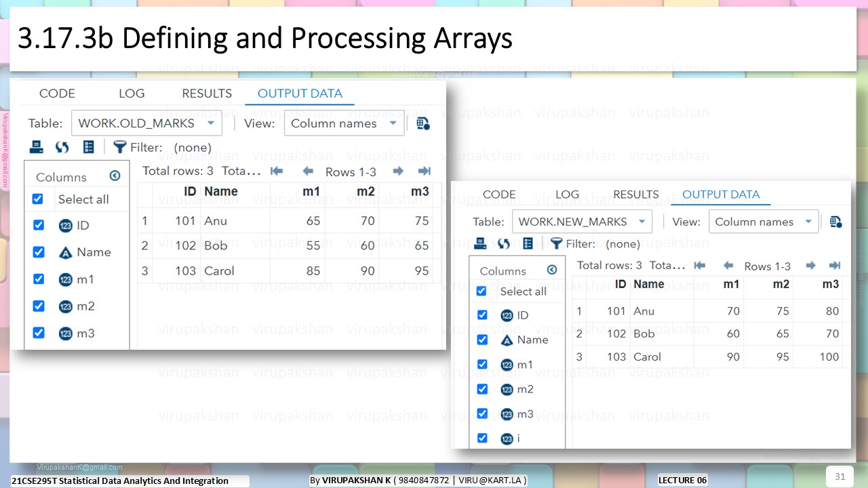Click the export icon in OLD_MARKS toolbar
This screenshot has width=868, height=488.
click(37, 147)
